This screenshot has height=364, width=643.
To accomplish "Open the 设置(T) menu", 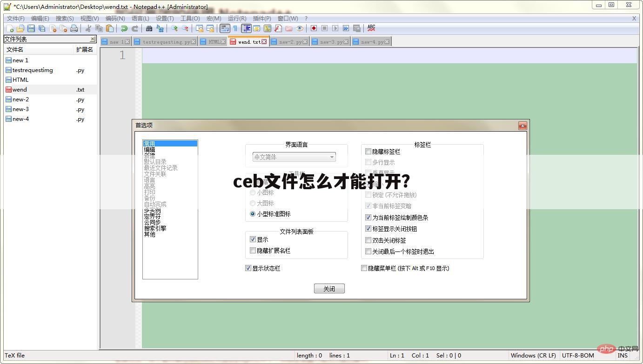I will click(165, 19).
